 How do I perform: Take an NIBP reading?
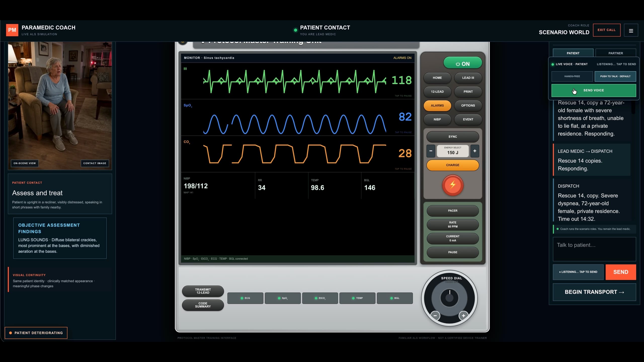[x=437, y=119]
